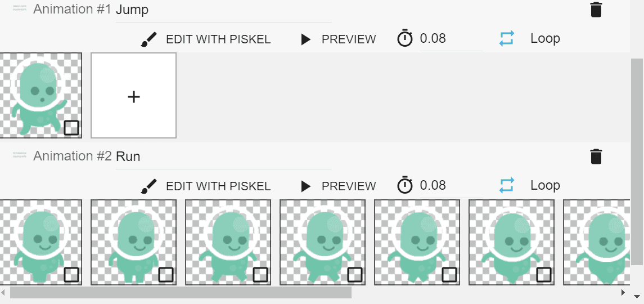Open Jump animation in EDIT WITH PISKEL
Image resolution: width=644 pixels, height=304 pixels.
click(218, 39)
